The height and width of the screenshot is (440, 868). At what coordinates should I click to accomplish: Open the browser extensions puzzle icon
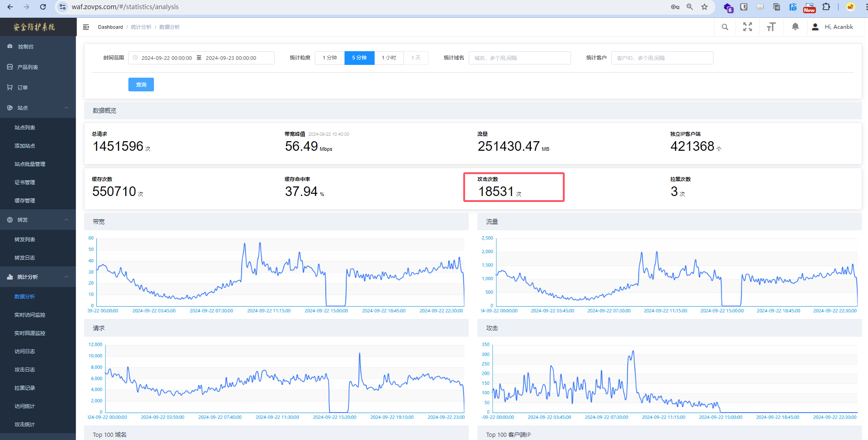(826, 7)
